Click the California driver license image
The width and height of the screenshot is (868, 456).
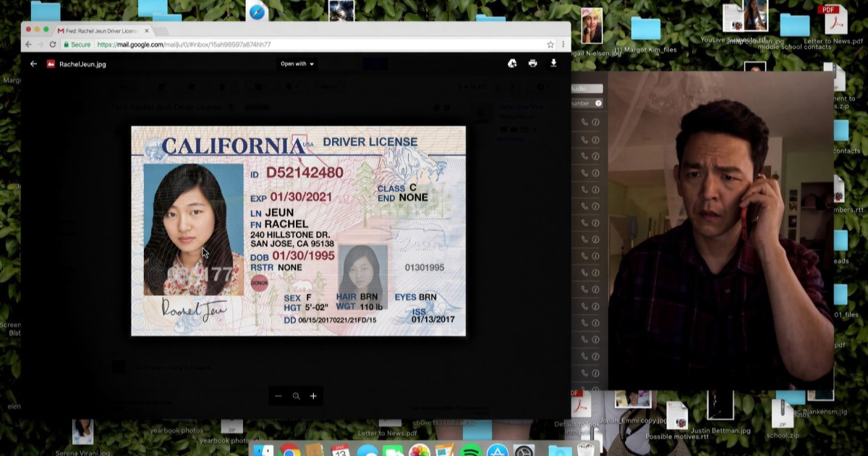pyautogui.click(x=298, y=231)
